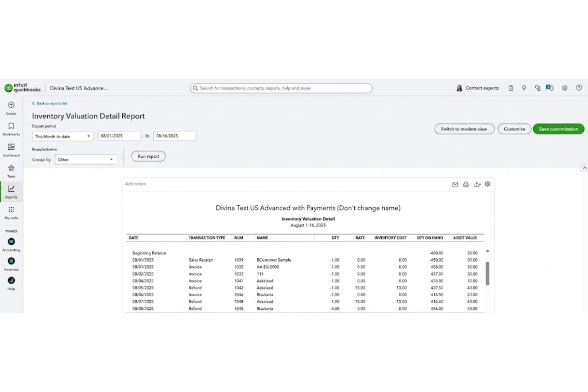Click the report table vertical scrollbar
Screen dimensions: 588x392
tap(487, 273)
